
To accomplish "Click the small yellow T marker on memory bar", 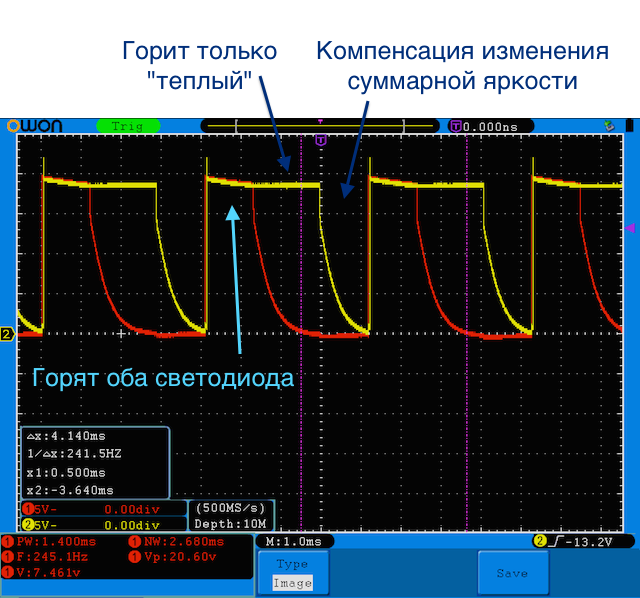I will pyautogui.click(x=320, y=122).
